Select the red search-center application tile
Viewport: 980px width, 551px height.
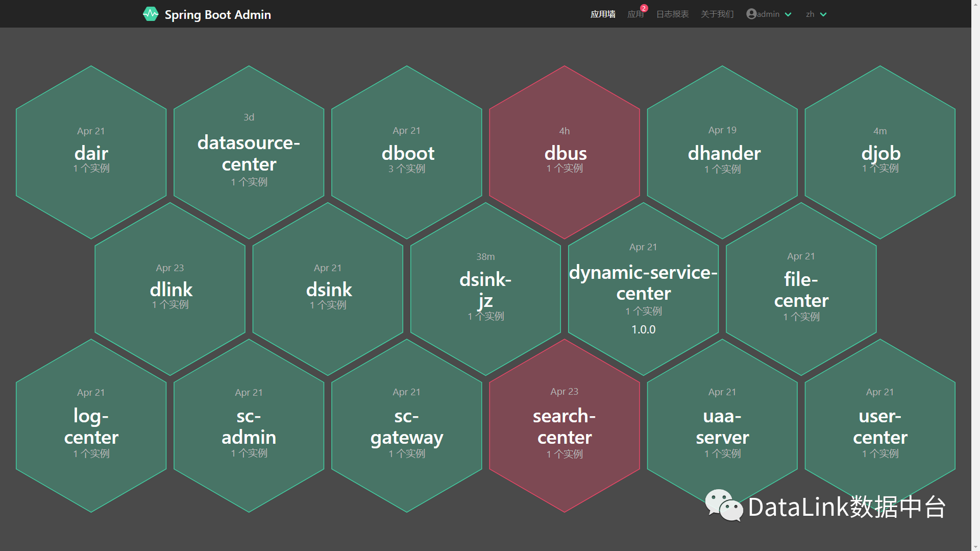[x=565, y=426]
